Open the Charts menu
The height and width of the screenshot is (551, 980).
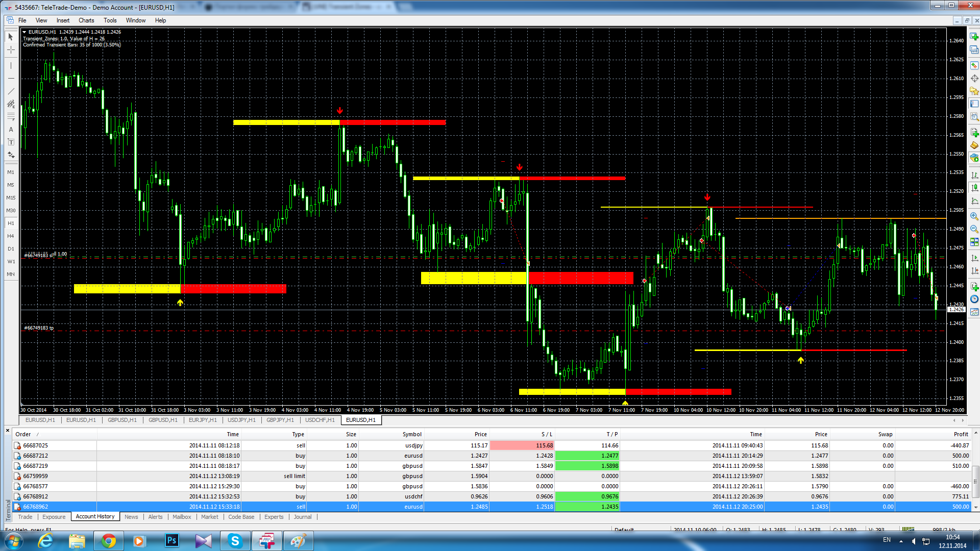(x=86, y=20)
